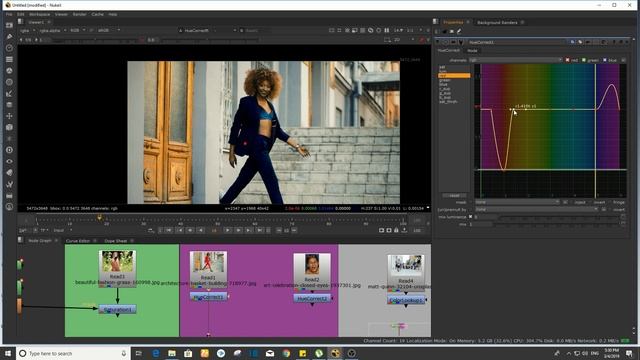Open the timeline Input range dropdown
Image resolution: width=640 pixels, height=360 pixels.
click(63, 231)
